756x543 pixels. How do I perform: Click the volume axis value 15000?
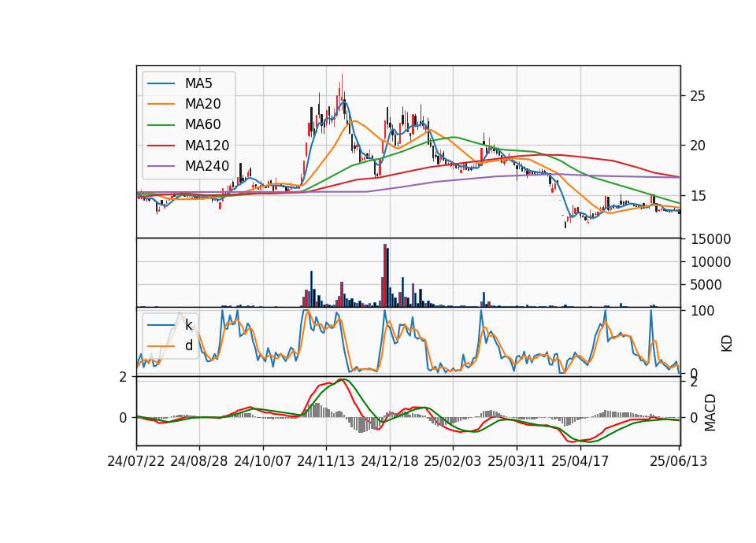point(710,239)
